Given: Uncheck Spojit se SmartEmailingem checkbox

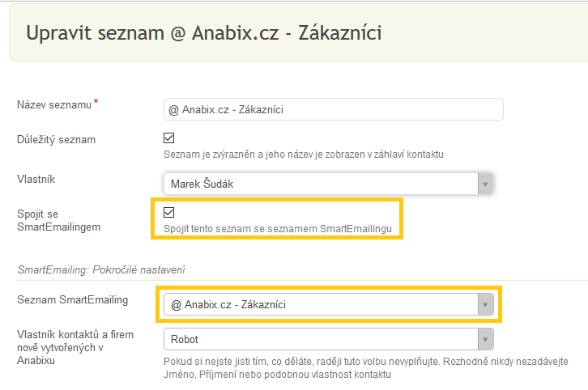Looking at the screenshot, I should point(168,213).
